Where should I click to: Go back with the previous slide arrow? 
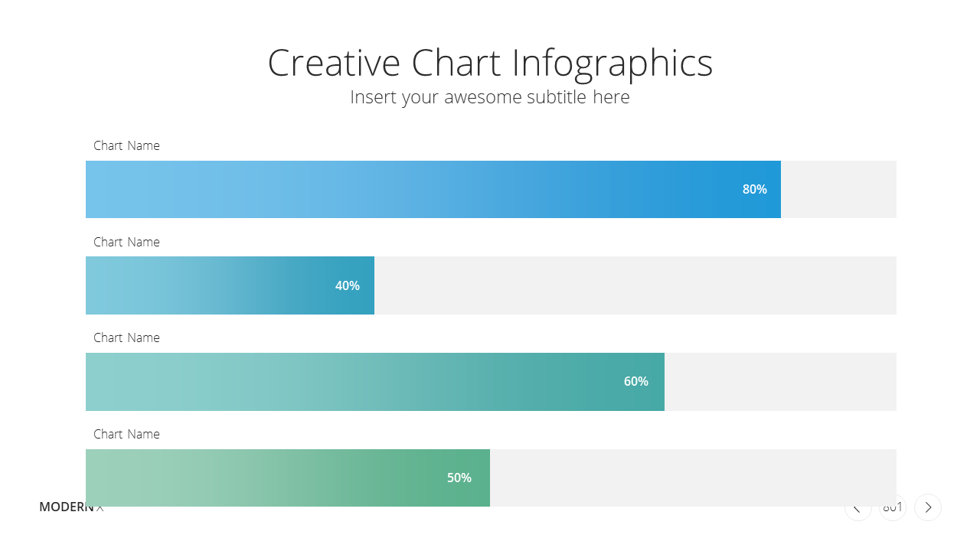pos(857,507)
